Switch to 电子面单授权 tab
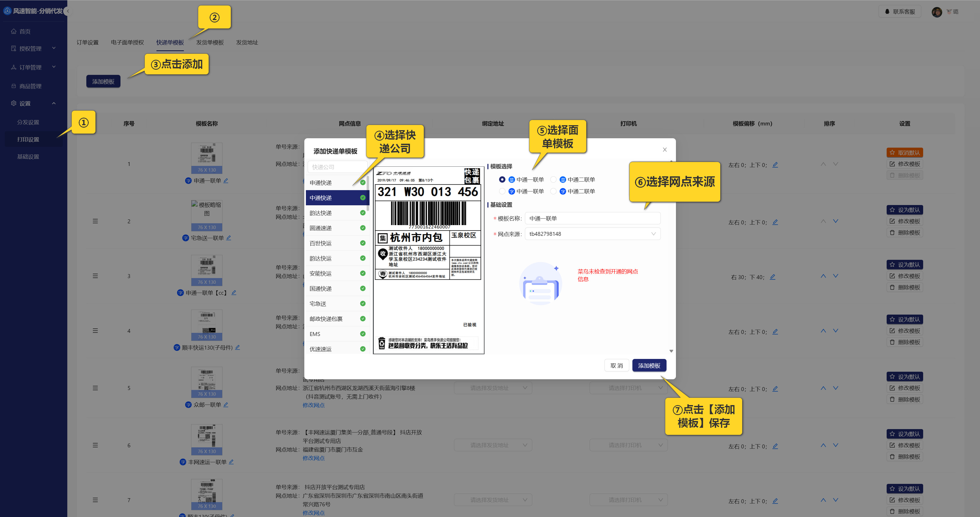 click(127, 42)
